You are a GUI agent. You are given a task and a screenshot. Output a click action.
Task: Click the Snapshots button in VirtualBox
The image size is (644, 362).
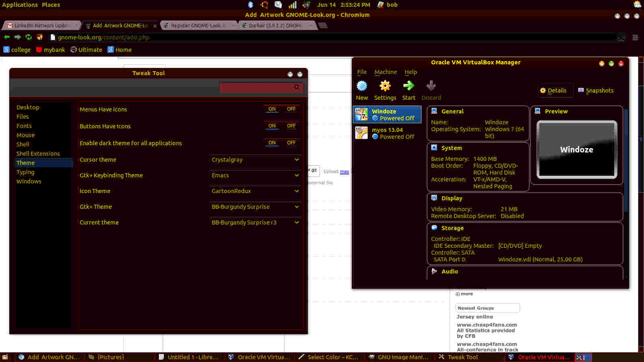tap(596, 90)
